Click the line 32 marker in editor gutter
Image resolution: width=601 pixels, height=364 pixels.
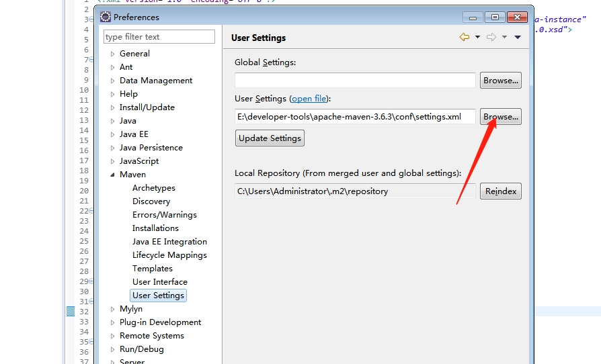tap(71, 311)
